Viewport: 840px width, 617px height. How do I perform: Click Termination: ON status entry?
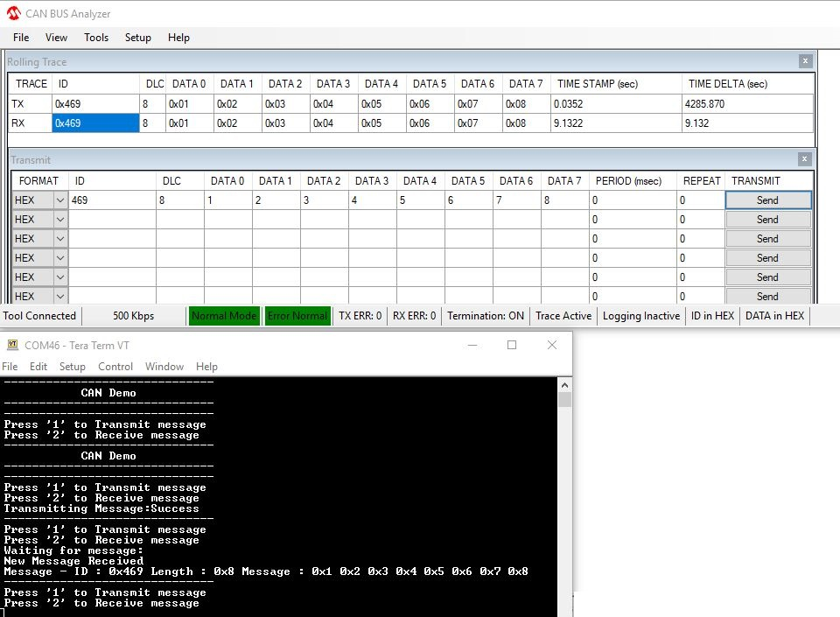pyautogui.click(x=486, y=316)
